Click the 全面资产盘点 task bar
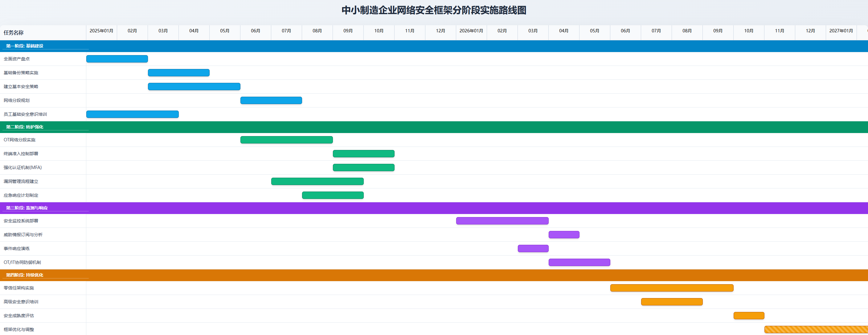The width and height of the screenshot is (868, 335). [x=117, y=59]
